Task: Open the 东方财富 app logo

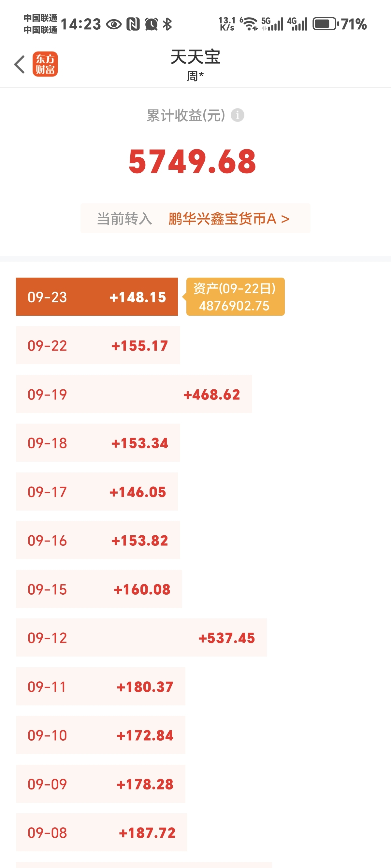Action: pos(45,64)
